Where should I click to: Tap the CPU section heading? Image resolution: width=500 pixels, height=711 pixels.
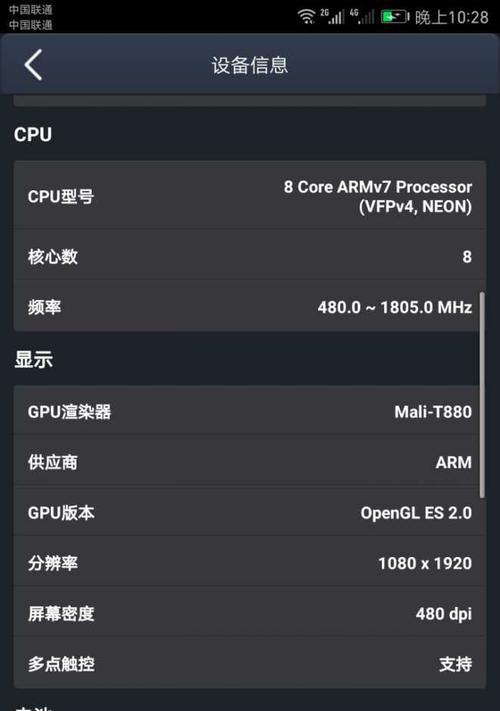(x=33, y=135)
